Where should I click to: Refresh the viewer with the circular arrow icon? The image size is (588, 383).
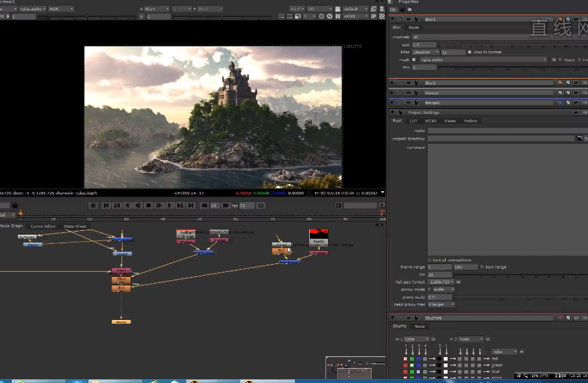(x=329, y=16)
